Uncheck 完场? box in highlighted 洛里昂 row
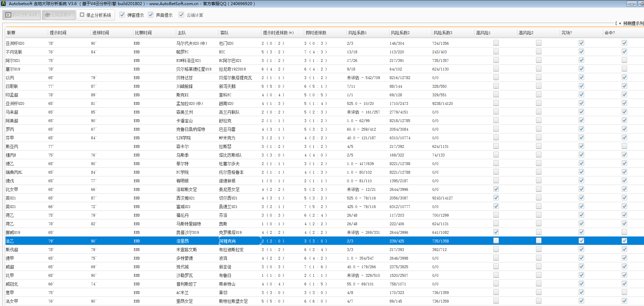 581,241
